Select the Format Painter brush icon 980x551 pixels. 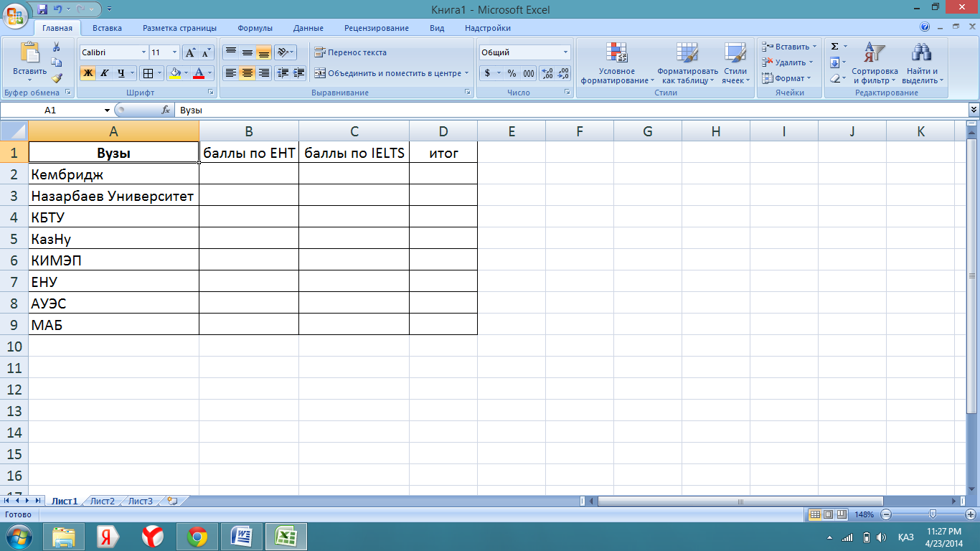pos(57,78)
